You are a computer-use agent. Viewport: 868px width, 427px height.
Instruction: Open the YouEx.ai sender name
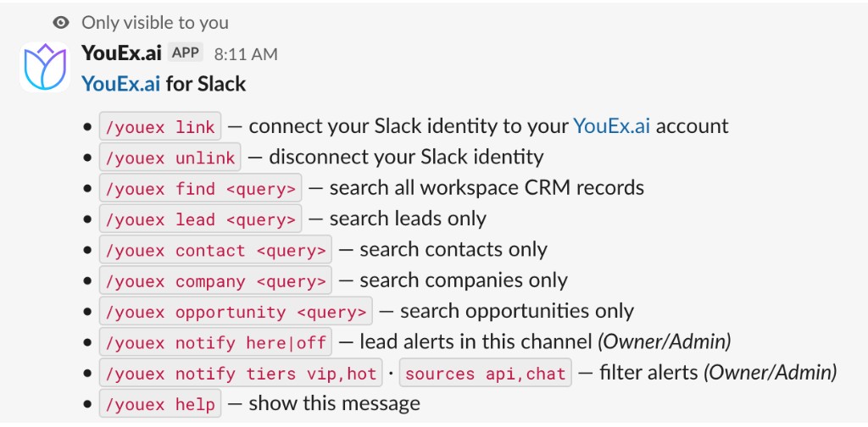pyautogui.click(x=122, y=53)
